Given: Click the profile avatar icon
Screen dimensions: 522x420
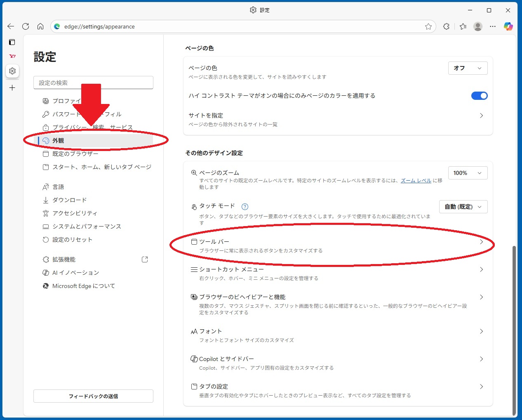Looking at the screenshot, I should click(478, 26).
